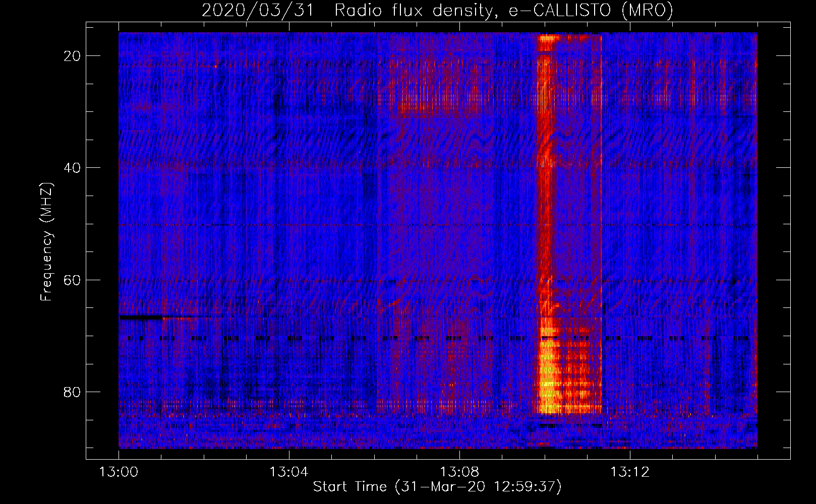This screenshot has height=504, width=816.
Task: Click the 60 frequency tick label
Action: point(73,280)
